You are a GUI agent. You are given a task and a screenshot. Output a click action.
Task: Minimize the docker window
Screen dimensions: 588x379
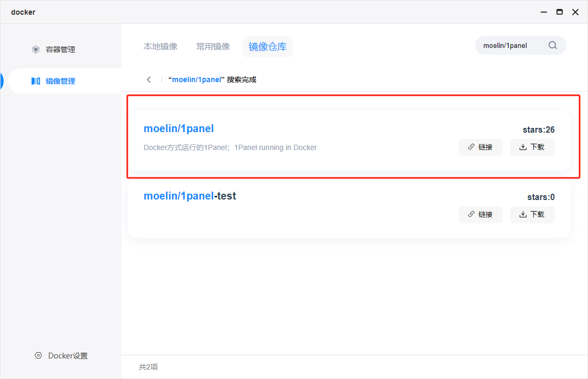coord(544,12)
